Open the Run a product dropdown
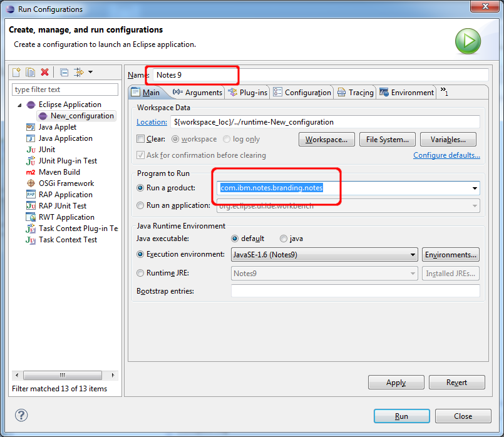Image resolution: width=504 pixels, height=437 pixels. [475, 188]
